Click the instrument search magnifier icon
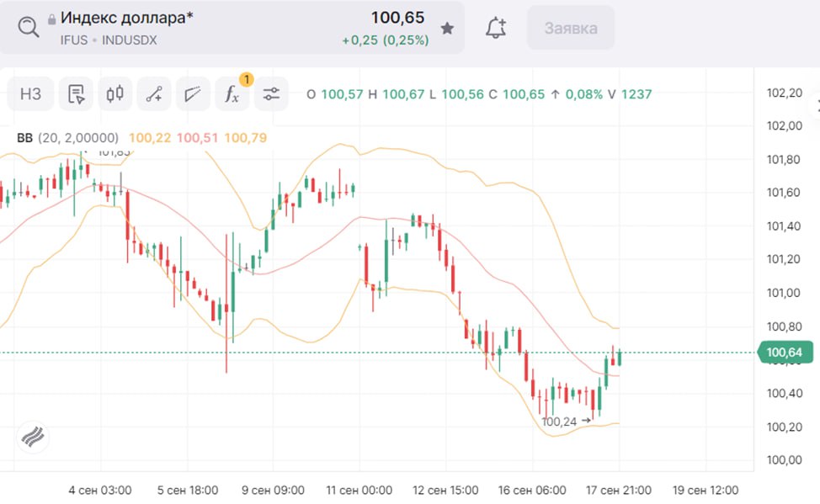 coord(28,28)
